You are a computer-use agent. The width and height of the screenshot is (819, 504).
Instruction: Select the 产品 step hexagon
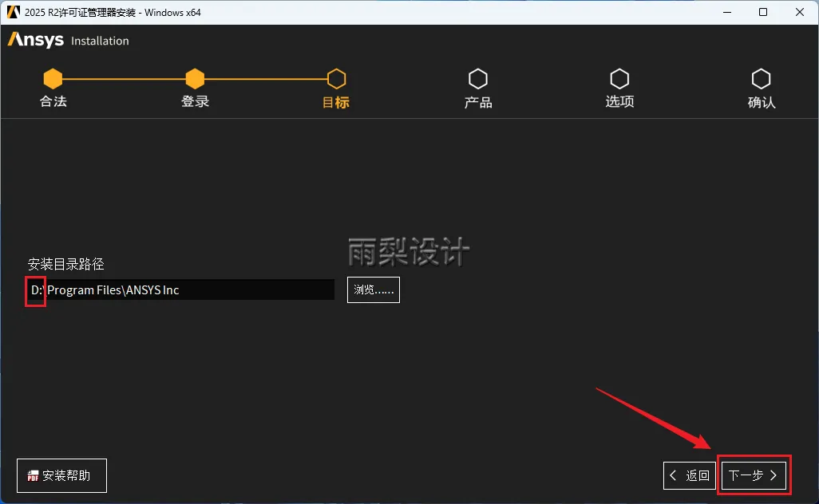(478, 79)
